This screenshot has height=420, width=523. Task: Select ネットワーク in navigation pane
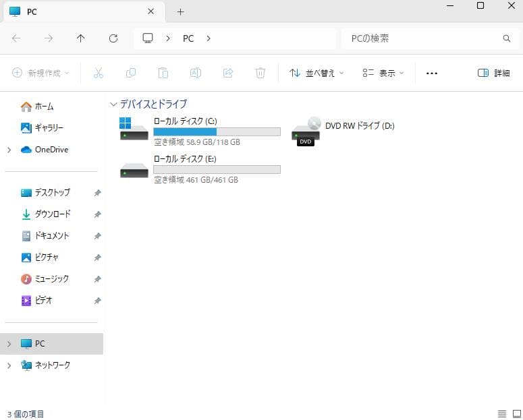(x=45, y=365)
